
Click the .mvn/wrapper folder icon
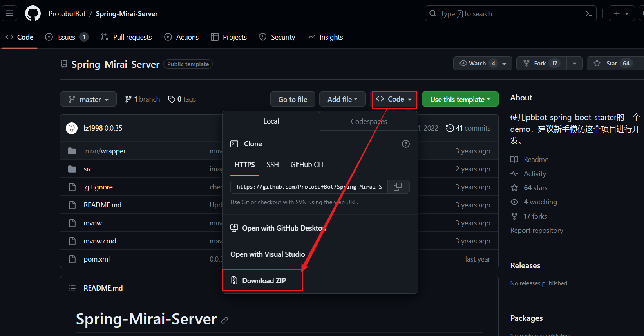72,151
